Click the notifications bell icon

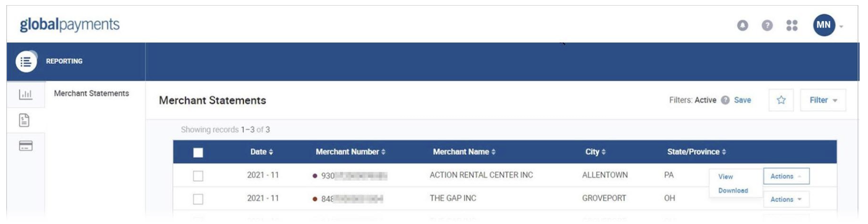pyautogui.click(x=742, y=25)
